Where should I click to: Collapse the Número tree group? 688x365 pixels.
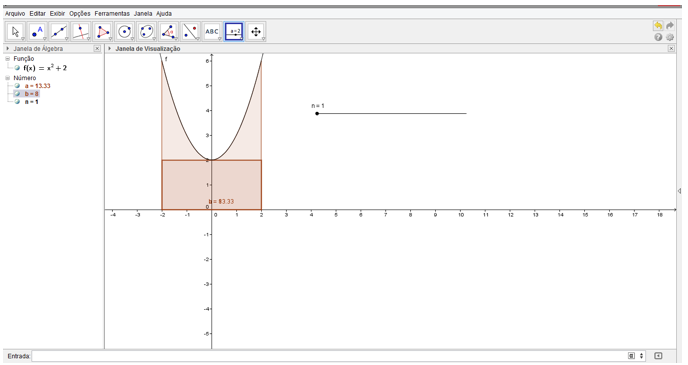(7, 78)
